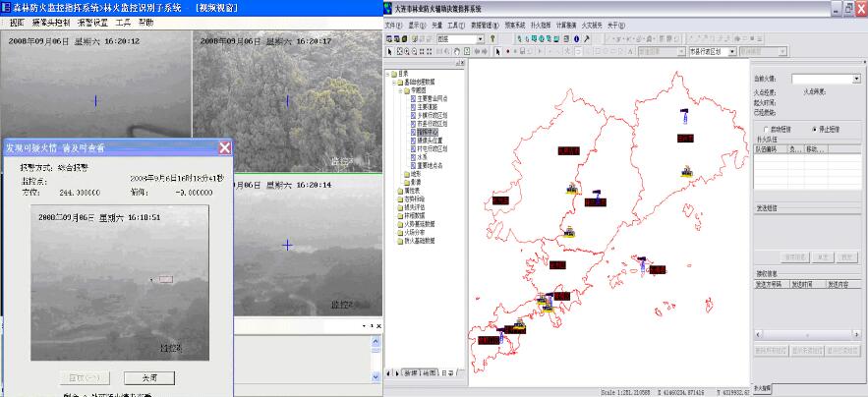Screen dimensions: 868x397
Task: Click the fire tower icon at the map's top
Action: [684, 117]
